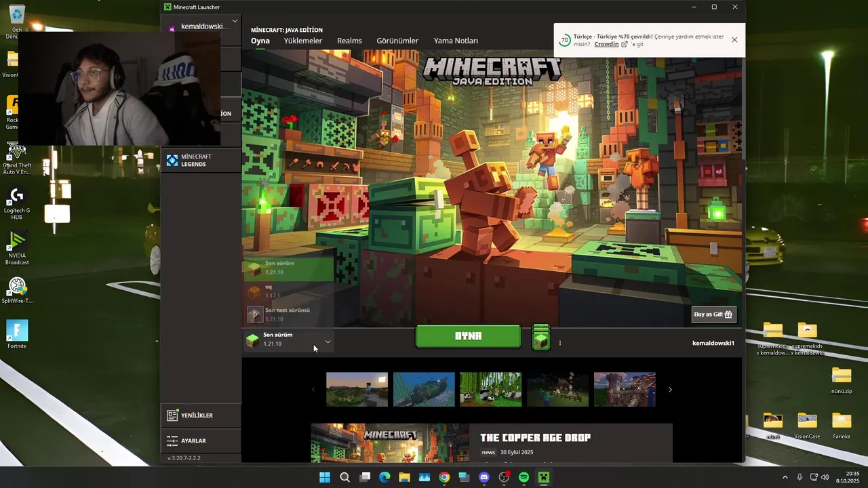Open File Explorer from the taskbar
The width and height of the screenshot is (868, 488).
[x=404, y=477]
